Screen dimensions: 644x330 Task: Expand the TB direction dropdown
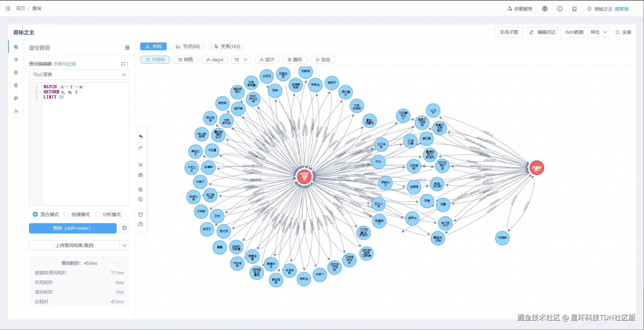pyautogui.click(x=241, y=59)
